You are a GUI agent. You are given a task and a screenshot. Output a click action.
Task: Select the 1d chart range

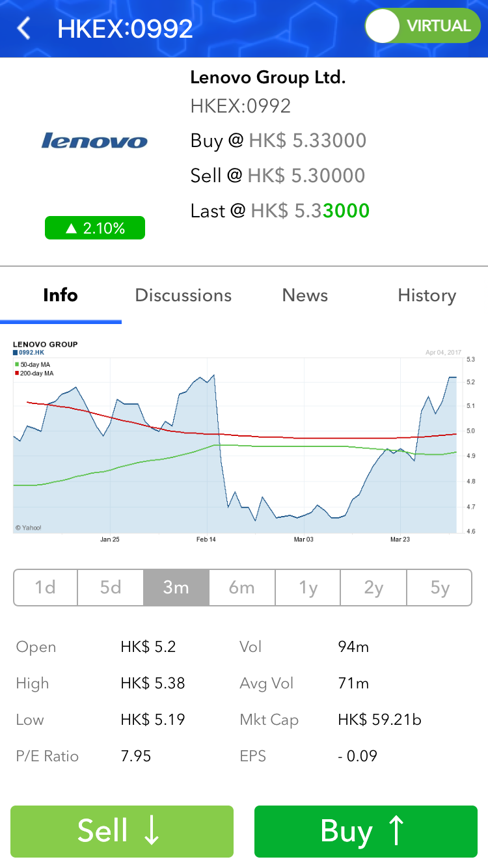coord(46,588)
